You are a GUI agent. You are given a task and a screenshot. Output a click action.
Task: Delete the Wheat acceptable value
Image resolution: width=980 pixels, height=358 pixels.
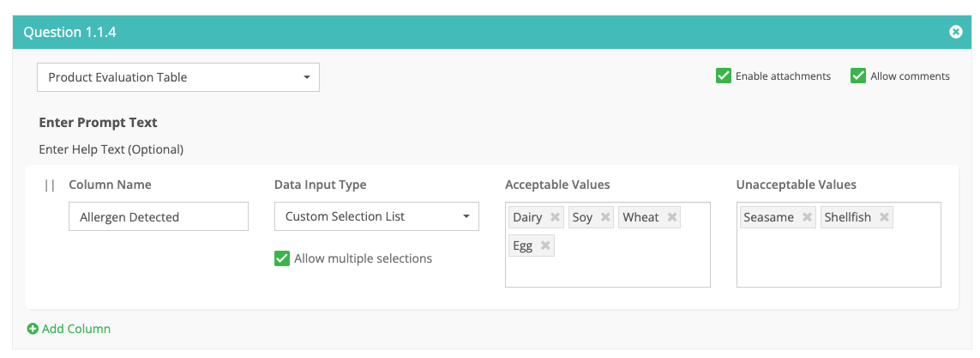(672, 217)
